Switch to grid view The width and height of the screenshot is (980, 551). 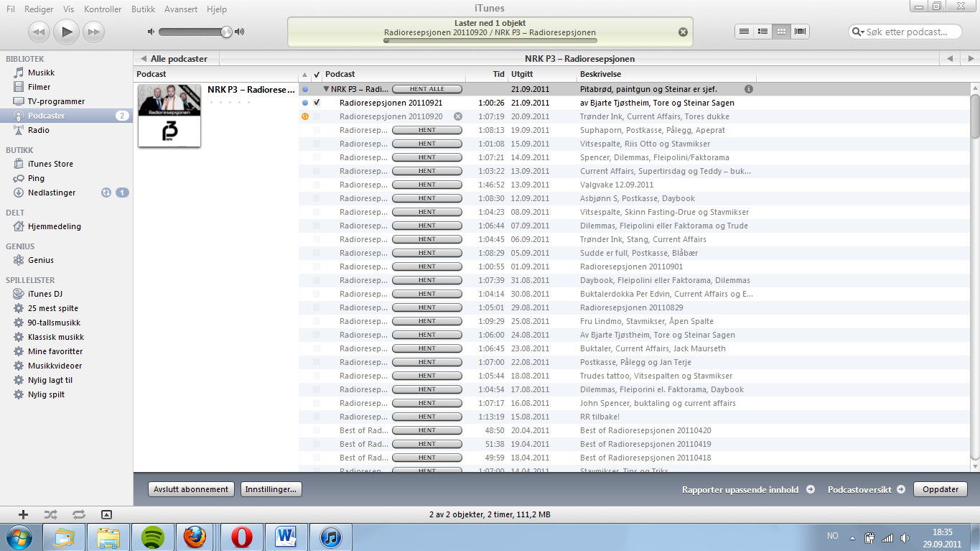coord(781,32)
